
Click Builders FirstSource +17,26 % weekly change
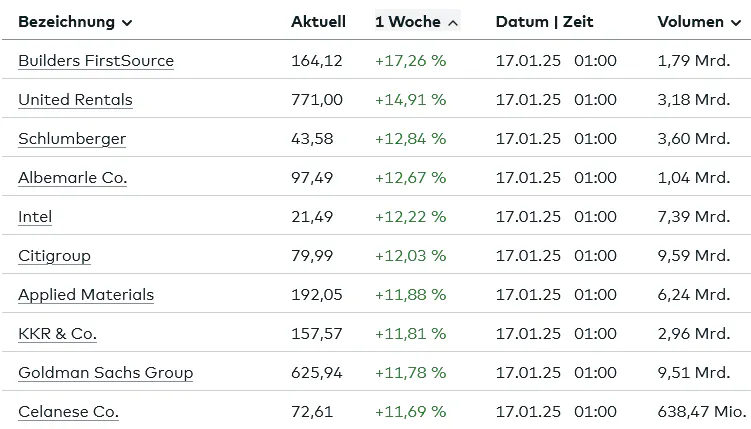pos(410,61)
